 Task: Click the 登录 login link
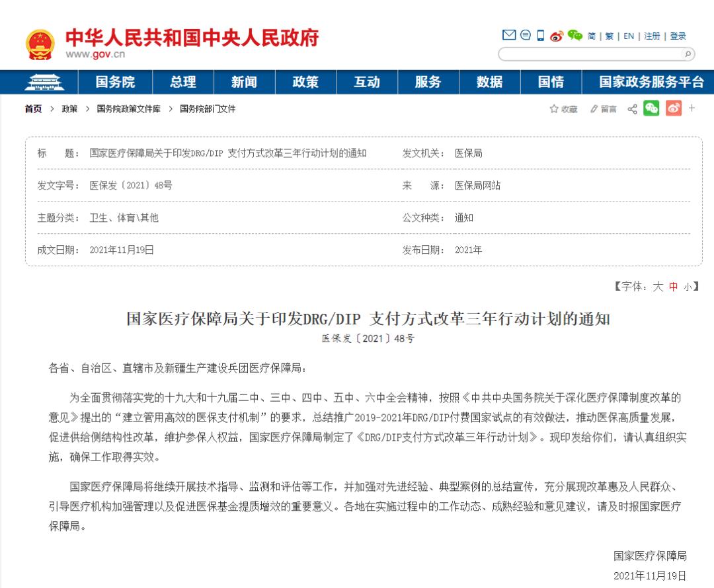(x=677, y=36)
